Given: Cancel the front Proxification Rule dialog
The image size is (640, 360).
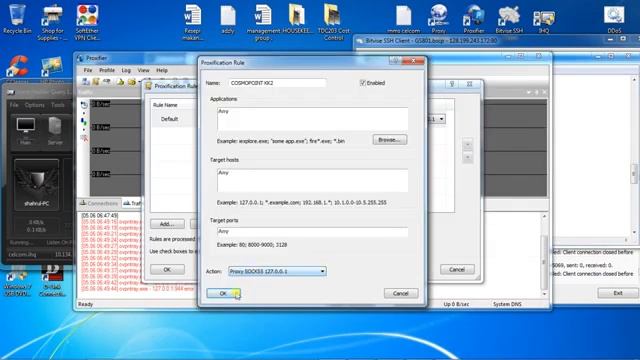Looking at the screenshot, I should click(x=401, y=293).
